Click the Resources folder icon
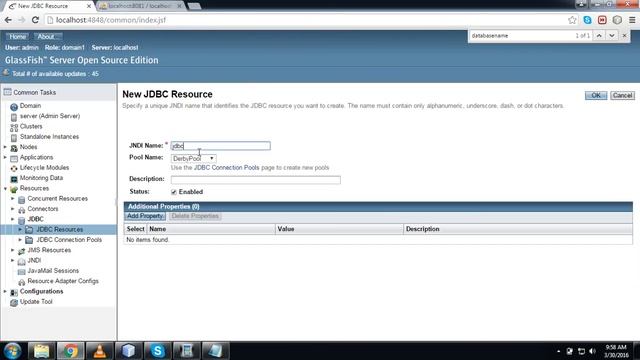 14,189
